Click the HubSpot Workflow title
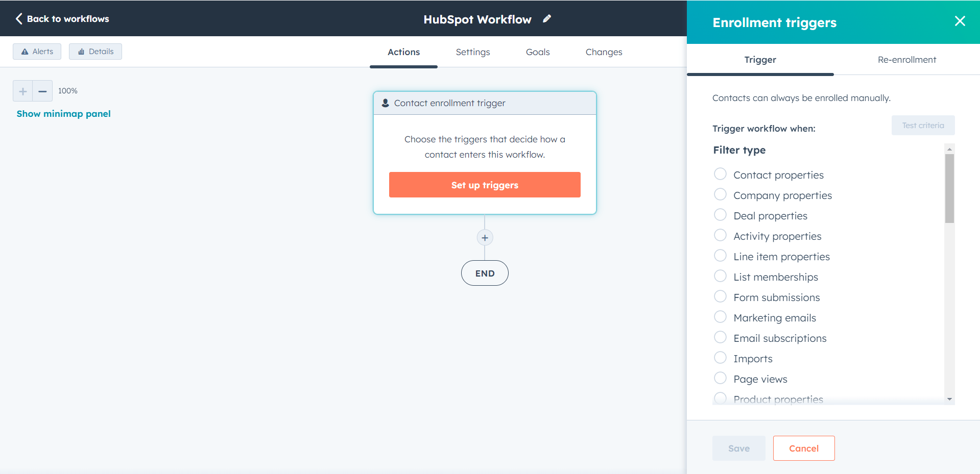The image size is (980, 474). (x=477, y=19)
